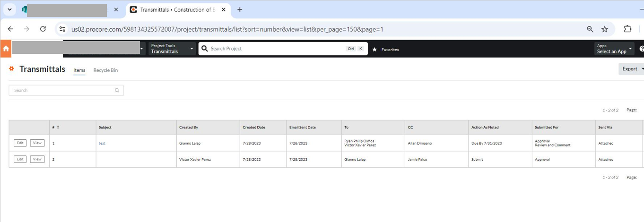
Task: Open the browser Extensions puzzle icon
Action: pyautogui.click(x=627, y=29)
